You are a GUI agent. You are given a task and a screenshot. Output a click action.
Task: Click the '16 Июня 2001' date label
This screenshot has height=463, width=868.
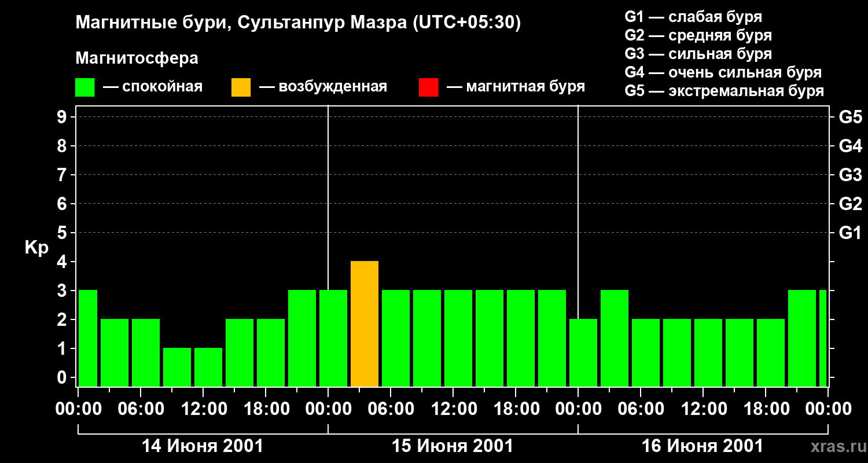pos(703,446)
